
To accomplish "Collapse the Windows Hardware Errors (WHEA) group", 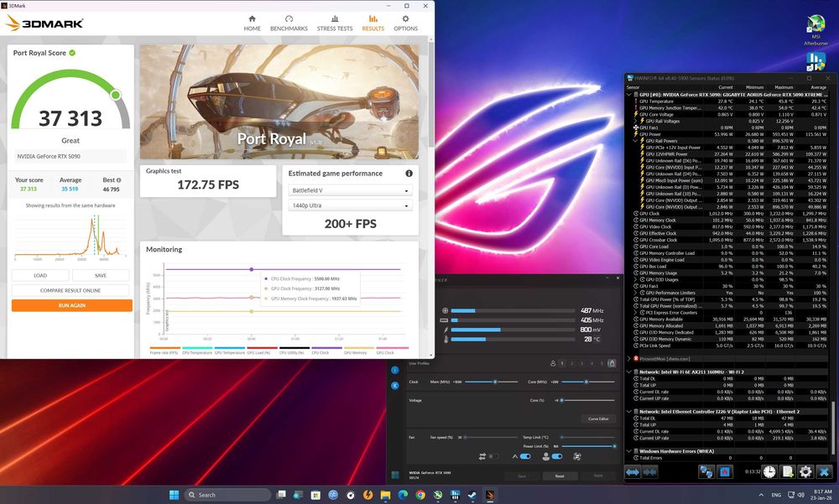I will [628, 451].
